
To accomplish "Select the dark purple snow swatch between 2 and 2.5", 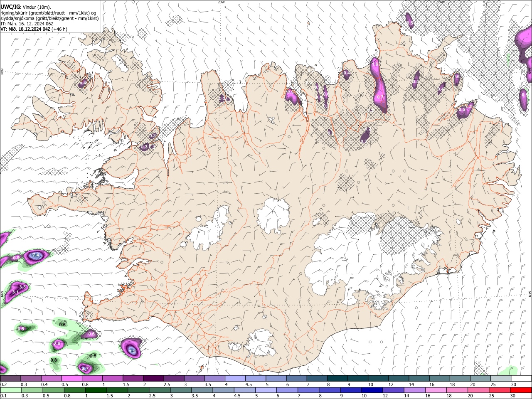I will point(153,378).
